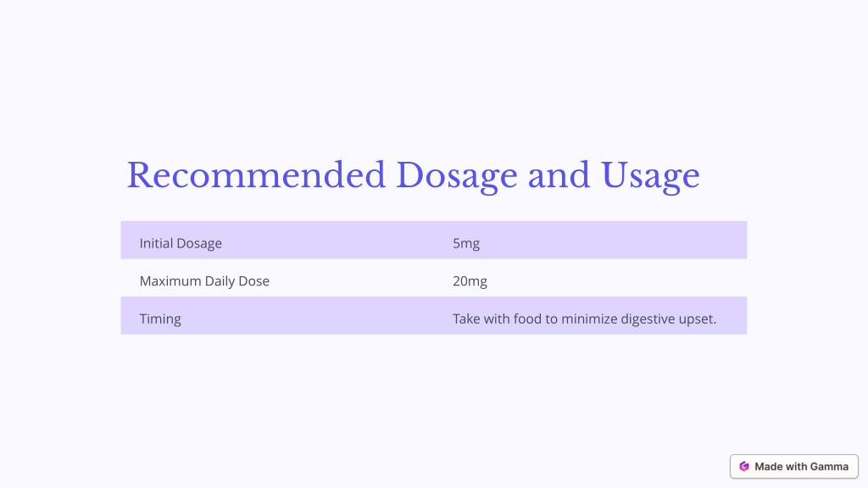Viewport: 868px width, 488px height.
Task: Click the word Daily in the table
Action: pyautogui.click(x=220, y=281)
